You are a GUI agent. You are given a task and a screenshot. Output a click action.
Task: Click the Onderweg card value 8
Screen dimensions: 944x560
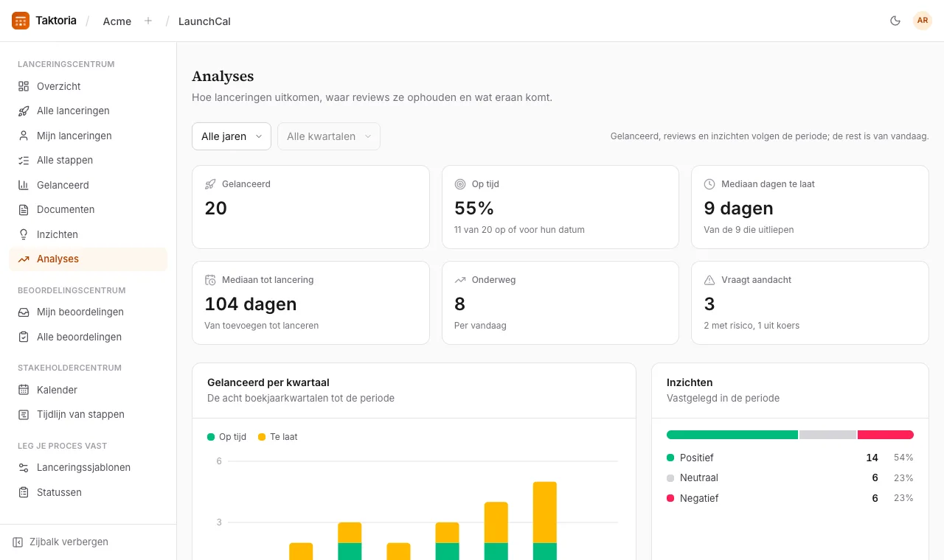coord(459,304)
